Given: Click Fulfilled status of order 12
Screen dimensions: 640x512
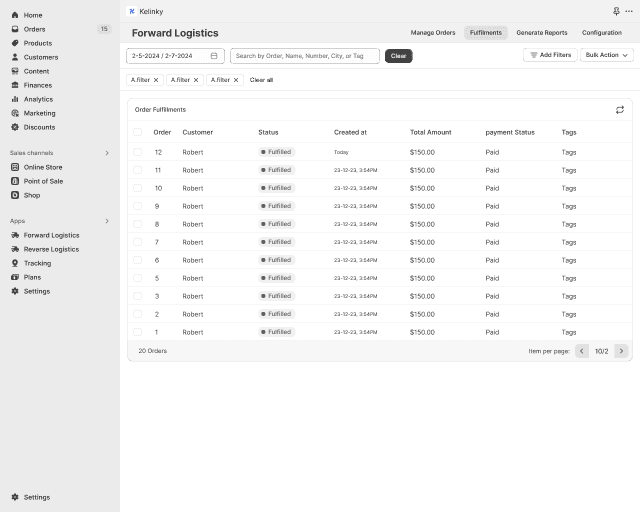Looking at the screenshot, I should coord(276,152).
